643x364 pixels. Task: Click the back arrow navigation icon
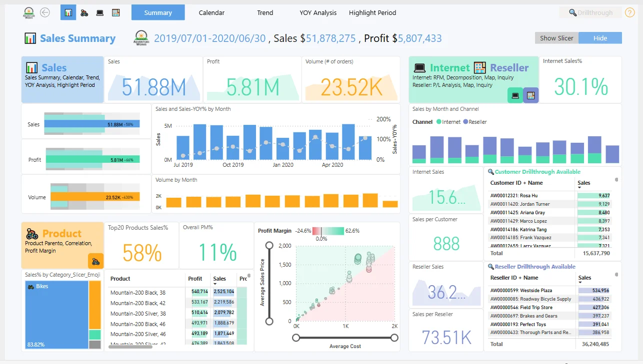[45, 12]
